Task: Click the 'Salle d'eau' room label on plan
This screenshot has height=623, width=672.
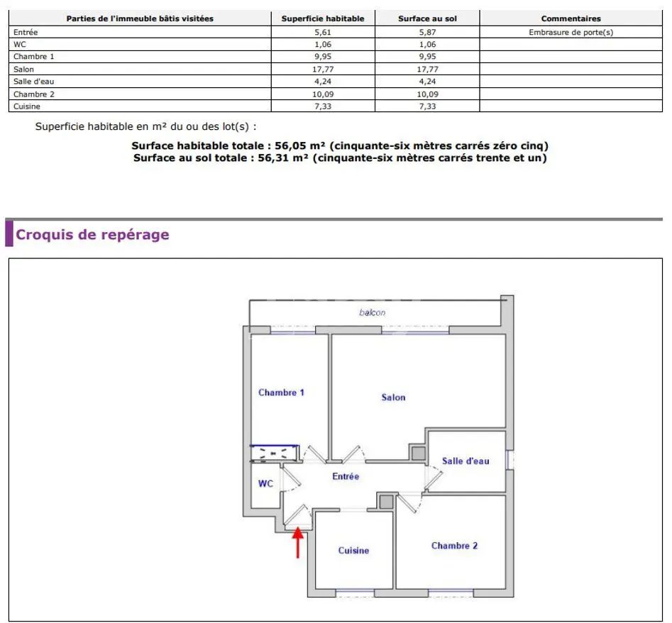Action: pyautogui.click(x=466, y=461)
